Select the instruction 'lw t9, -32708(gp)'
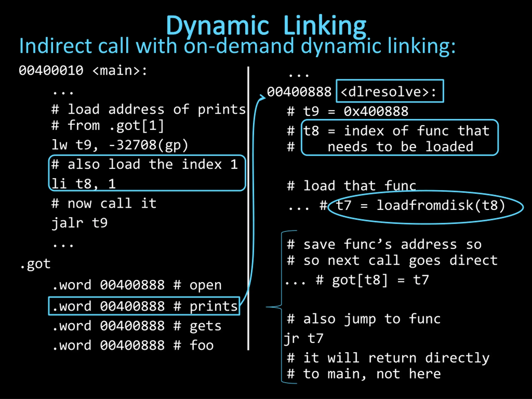 (120, 145)
